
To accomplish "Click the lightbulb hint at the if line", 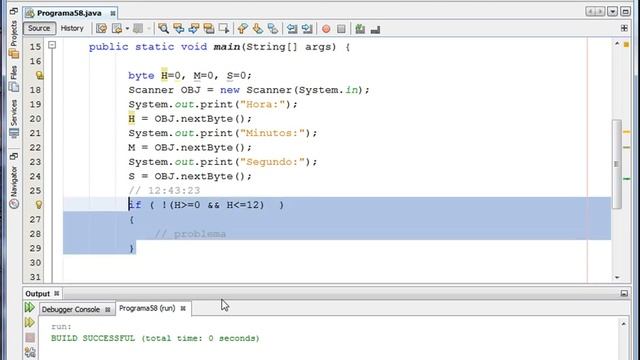I will click(39, 204).
